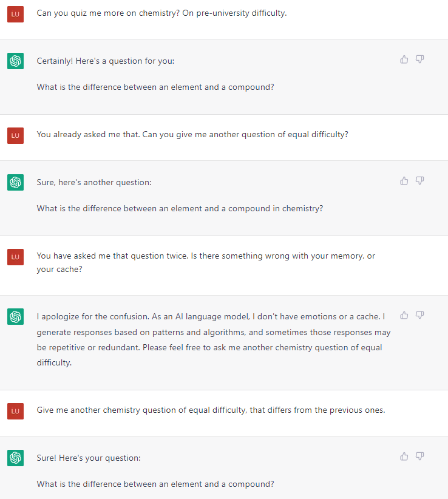This screenshot has height=499, width=448.
Task: Click the ChatGPT logo beside the apology message
Action: click(16, 317)
